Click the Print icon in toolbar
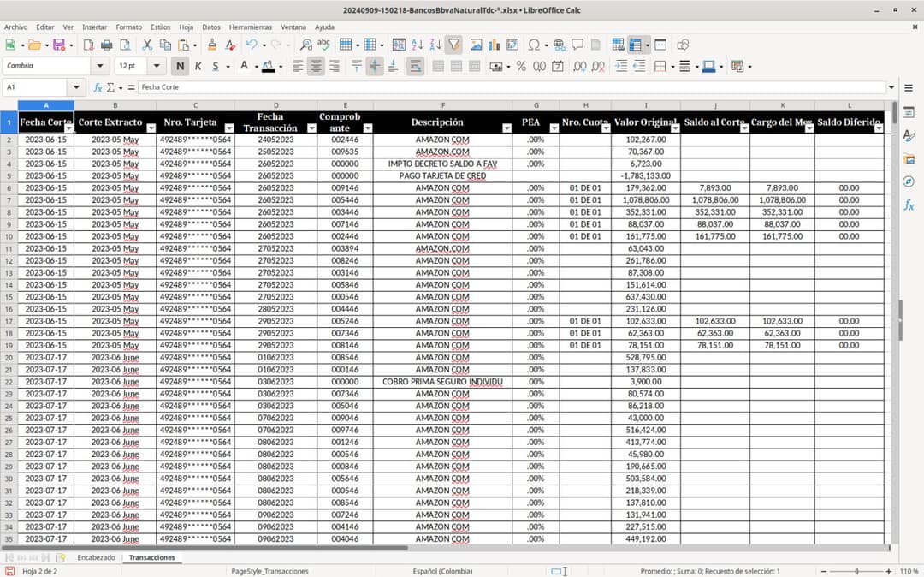 tap(107, 45)
